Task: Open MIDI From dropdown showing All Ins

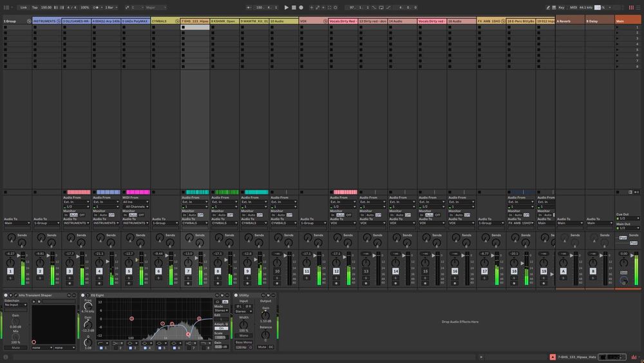Action: click(x=136, y=202)
